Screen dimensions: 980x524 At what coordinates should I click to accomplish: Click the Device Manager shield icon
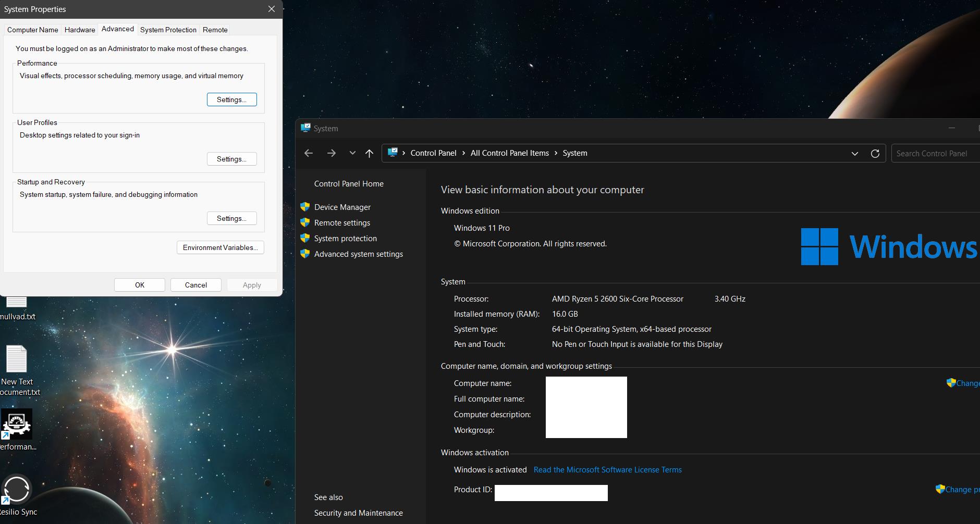[x=305, y=207]
